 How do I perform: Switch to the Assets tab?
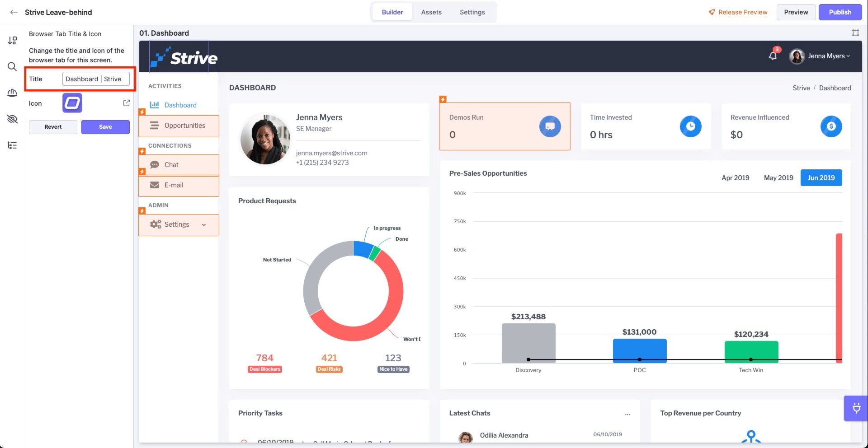click(431, 12)
